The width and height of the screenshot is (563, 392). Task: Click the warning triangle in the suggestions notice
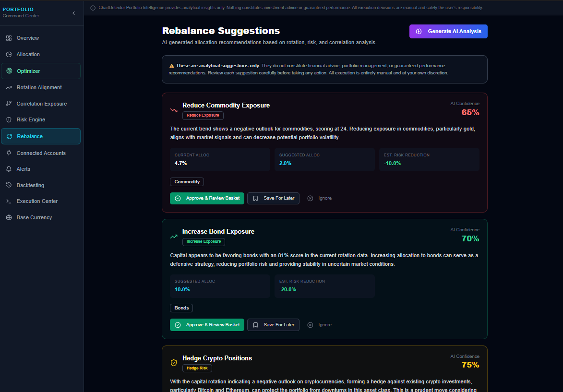(172, 66)
